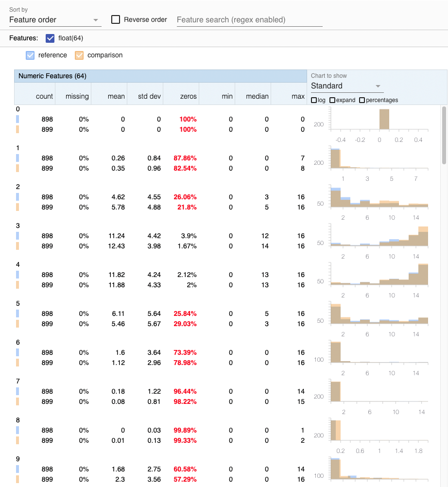The image size is (448, 487).
Task: Toggle the comparison dataset checkbox
Action: 79,55
